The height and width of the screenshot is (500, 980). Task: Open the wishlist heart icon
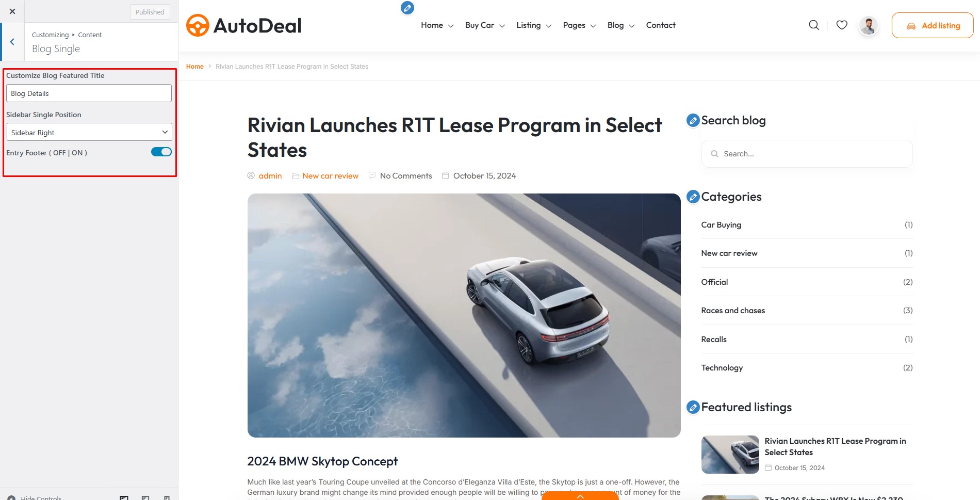tap(842, 25)
